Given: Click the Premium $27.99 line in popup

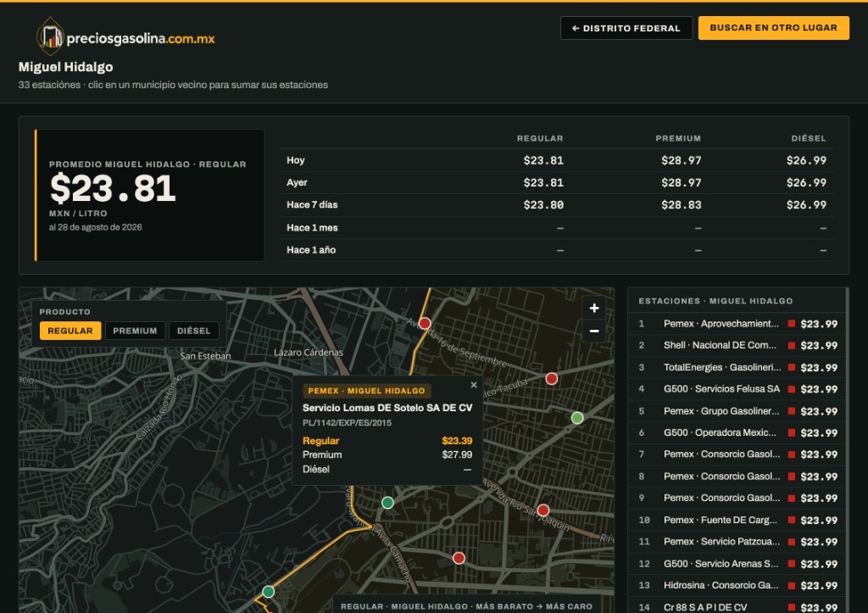Looking at the screenshot, I should (x=387, y=454).
